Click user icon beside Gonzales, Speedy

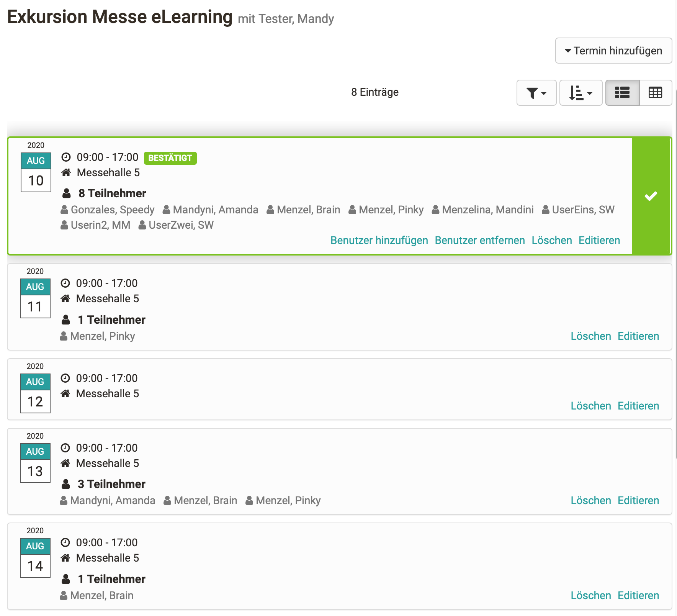point(65,210)
